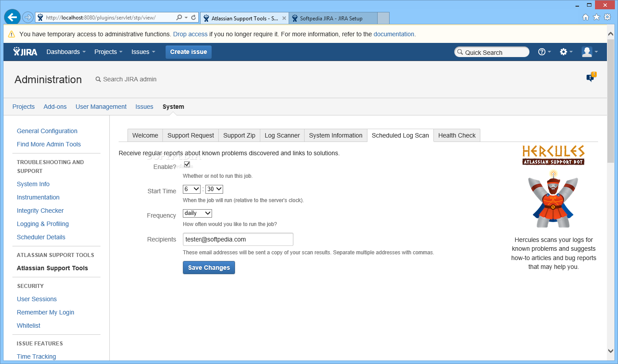This screenshot has height=364, width=618.
Task: Open Scheduler Details in sidebar
Action: 41,237
